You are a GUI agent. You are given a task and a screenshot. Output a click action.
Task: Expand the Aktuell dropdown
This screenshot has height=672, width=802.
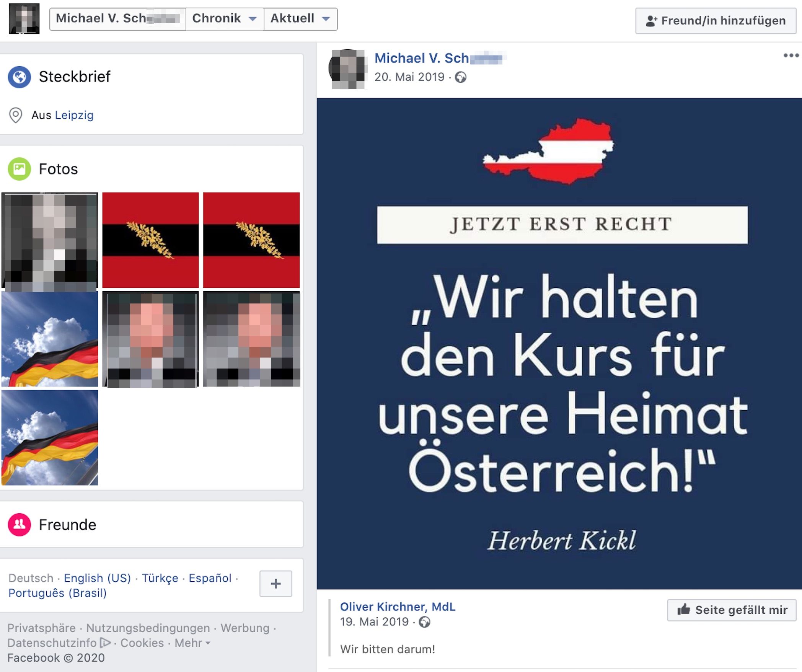tap(300, 19)
